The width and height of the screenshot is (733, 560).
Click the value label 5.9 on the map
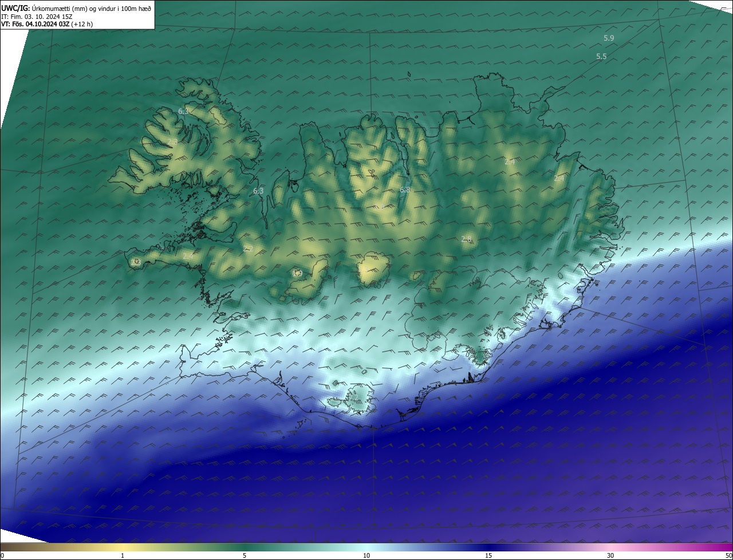coord(609,38)
